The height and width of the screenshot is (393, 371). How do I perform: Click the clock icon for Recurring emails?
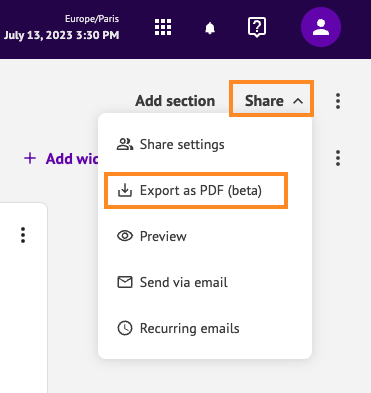[125, 328]
